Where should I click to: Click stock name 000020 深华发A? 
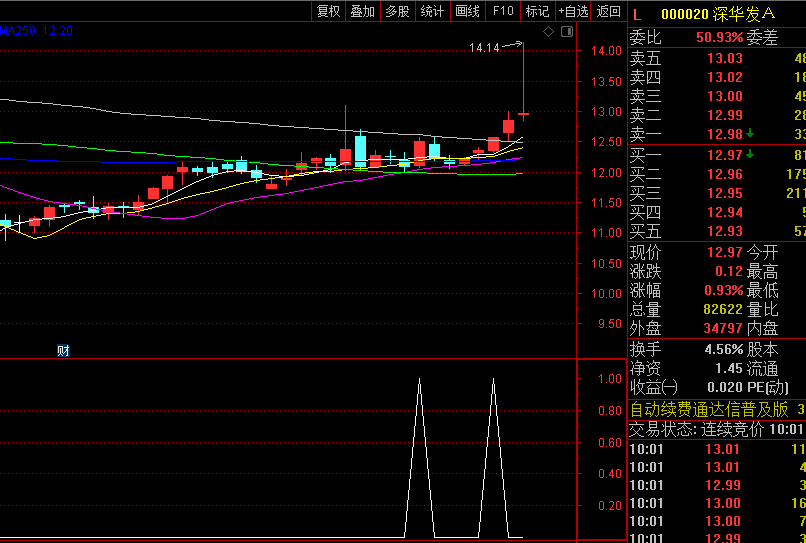coord(718,14)
